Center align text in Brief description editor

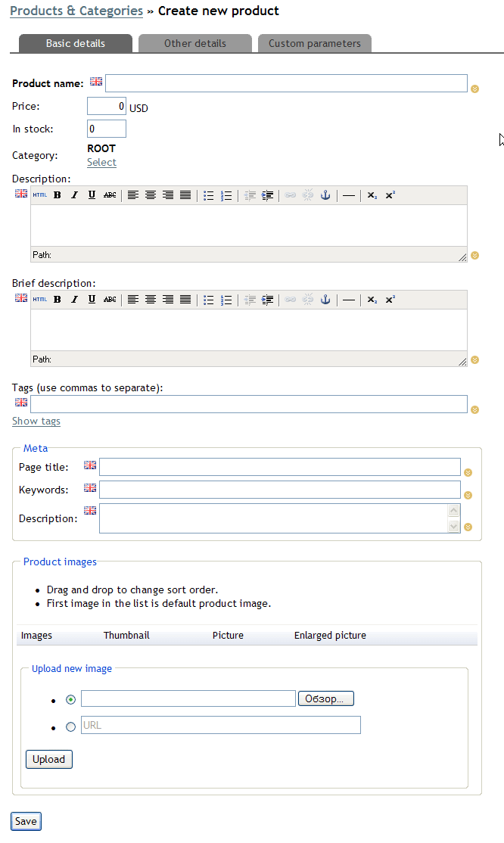click(x=150, y=300)
